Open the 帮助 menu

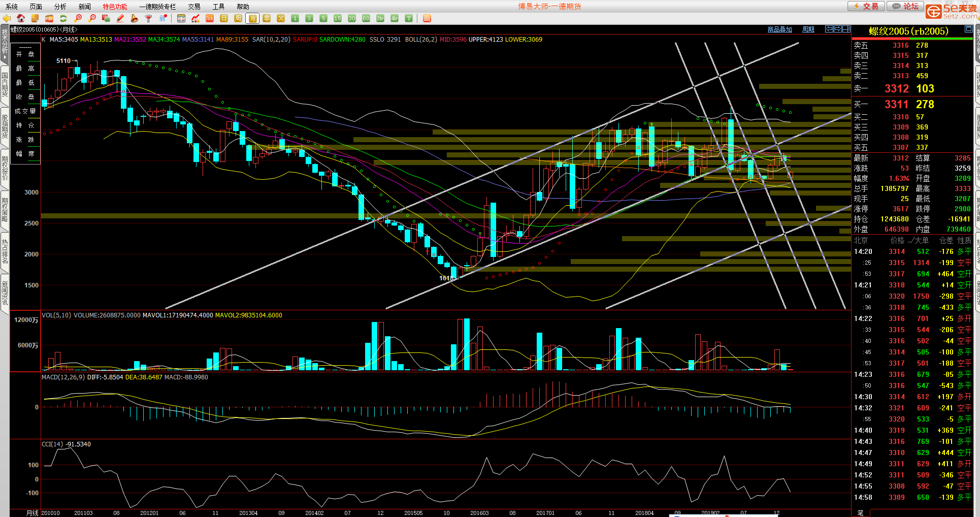243,7
